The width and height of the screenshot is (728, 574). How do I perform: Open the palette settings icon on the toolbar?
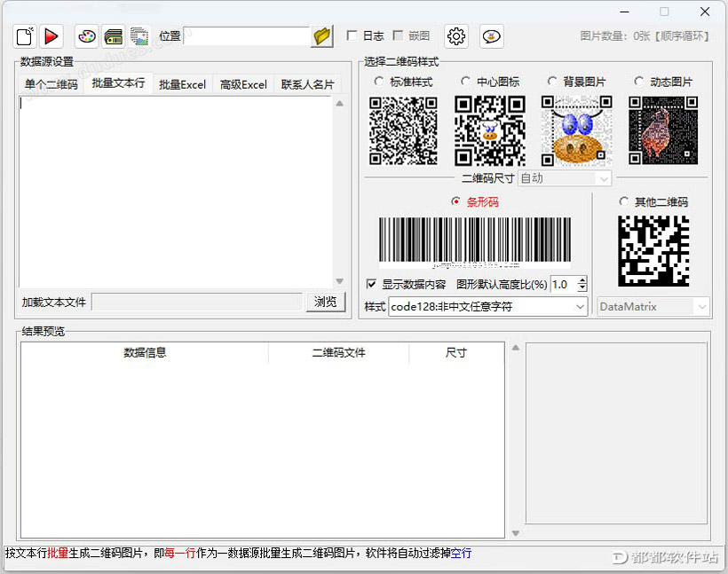tap(86, 35)
